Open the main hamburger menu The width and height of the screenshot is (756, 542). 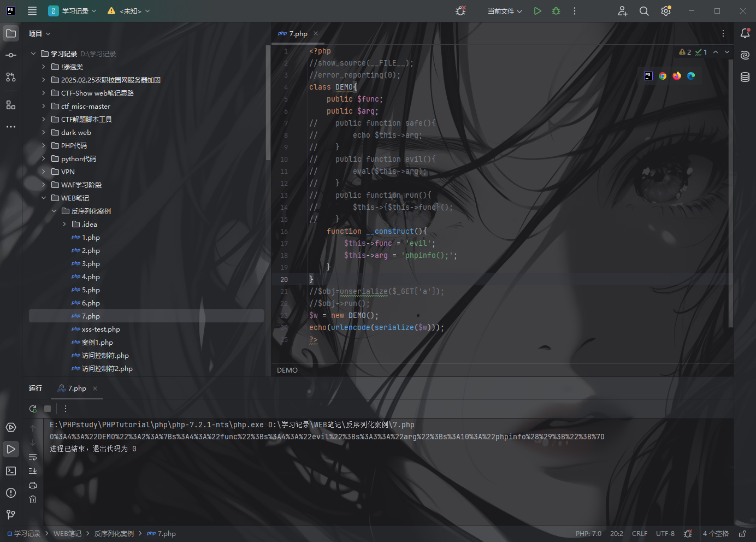coord(32,11)
